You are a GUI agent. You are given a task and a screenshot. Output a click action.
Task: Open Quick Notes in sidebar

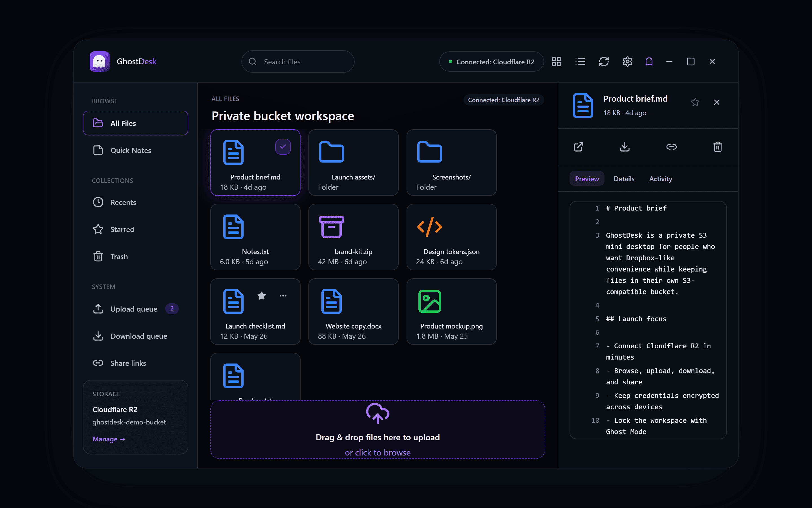click(136, 150)
